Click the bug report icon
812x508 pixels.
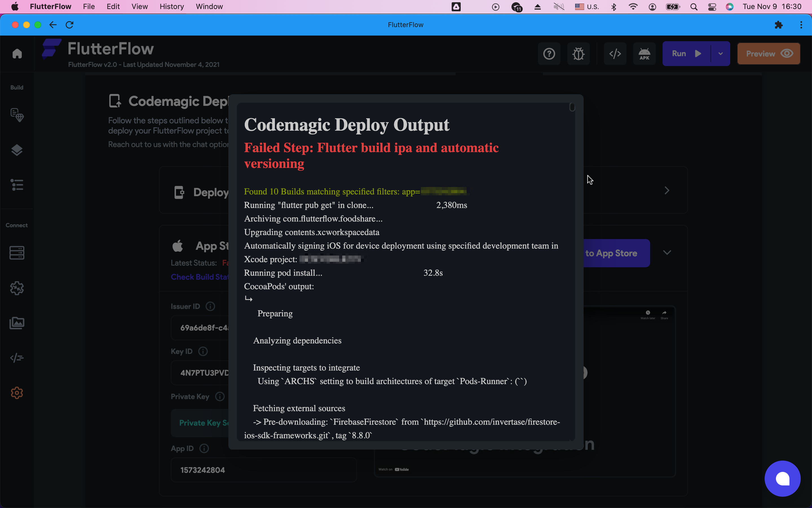(x=579, y=54)
